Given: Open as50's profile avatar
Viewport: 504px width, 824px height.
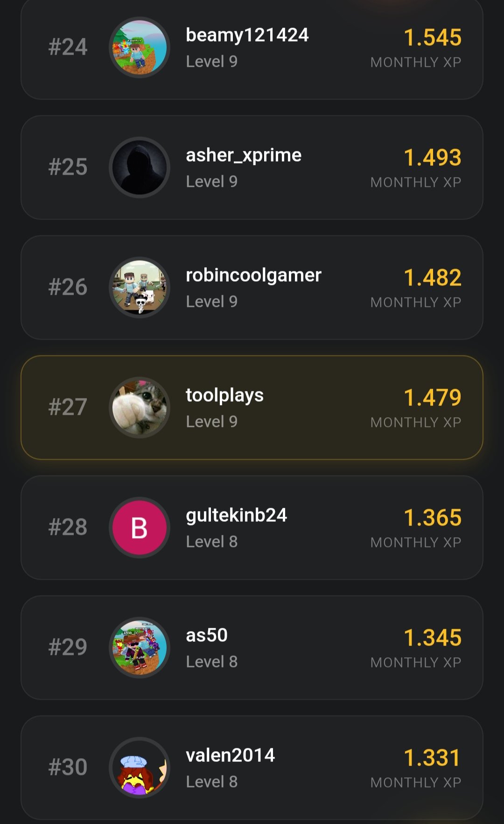Looking at the screenshot, I should 139,648.
